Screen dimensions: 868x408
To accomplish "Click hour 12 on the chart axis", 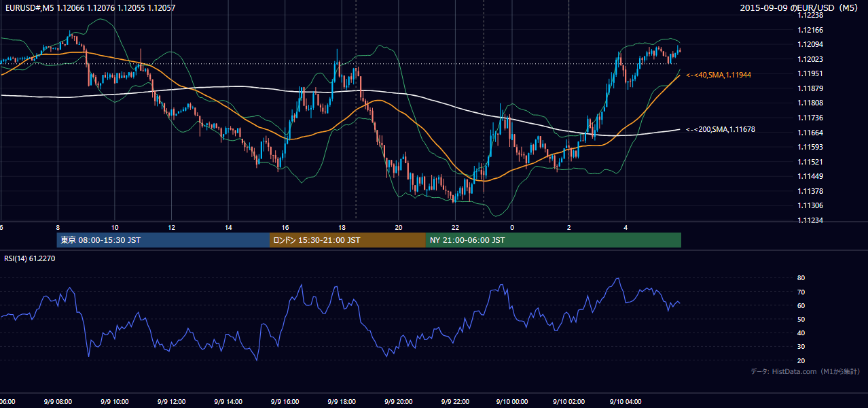I will tap(171, 227).
